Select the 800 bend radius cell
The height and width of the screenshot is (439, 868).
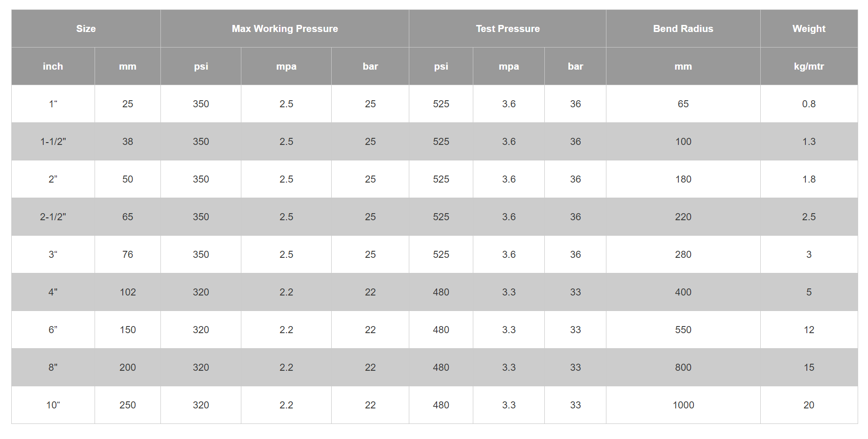tap(683, 367)
